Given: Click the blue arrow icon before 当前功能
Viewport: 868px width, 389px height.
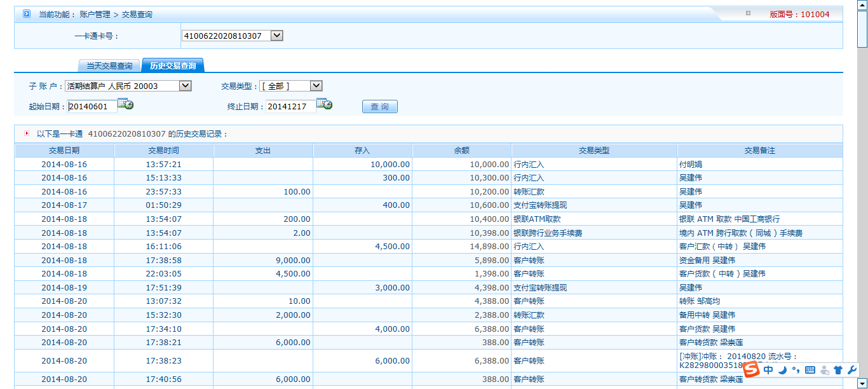Looking at the screenshot, I should 27,13.
